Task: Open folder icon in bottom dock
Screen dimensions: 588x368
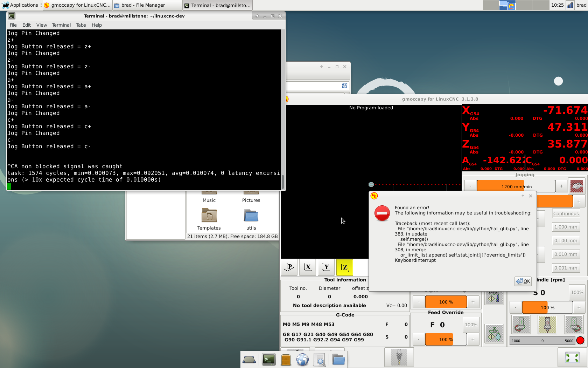Action: coord(338,360)
